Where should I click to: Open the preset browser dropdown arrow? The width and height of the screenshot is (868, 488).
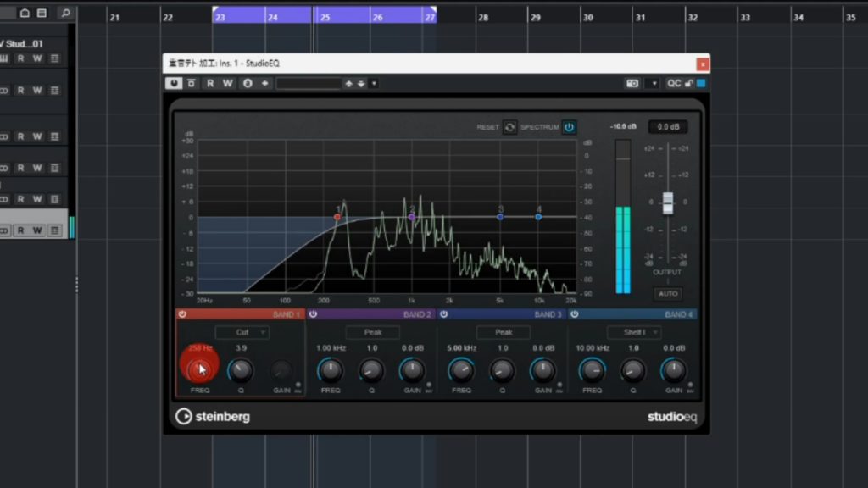click(374, 83)
